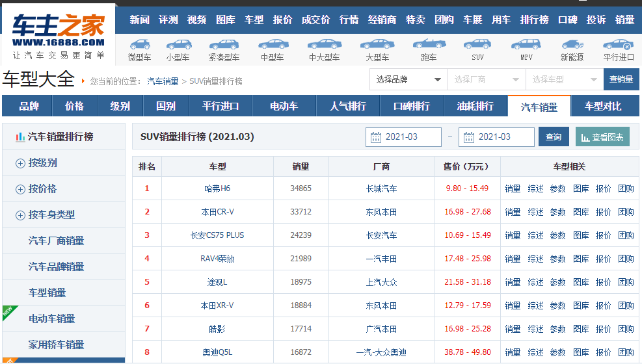Click the 小型车 car category icon
Image resolution: width=642 pixels, height=364 pixels.
[178, 44]
